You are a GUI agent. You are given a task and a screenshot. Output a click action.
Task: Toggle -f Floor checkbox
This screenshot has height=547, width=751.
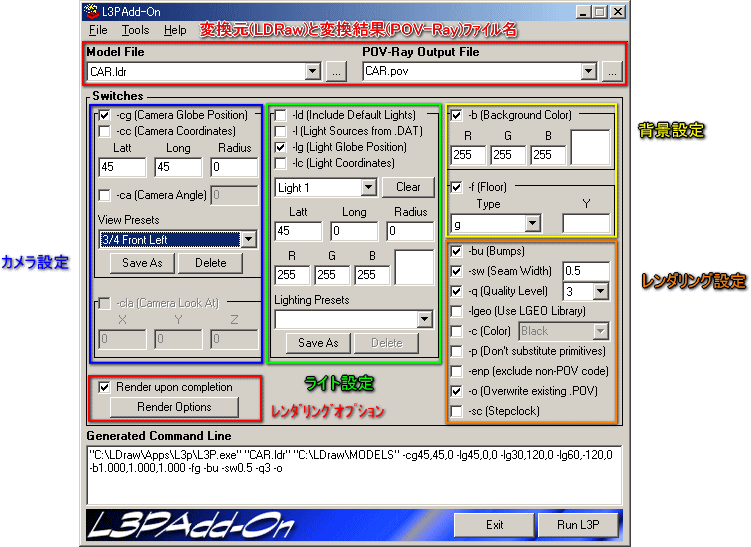point(456,187)
